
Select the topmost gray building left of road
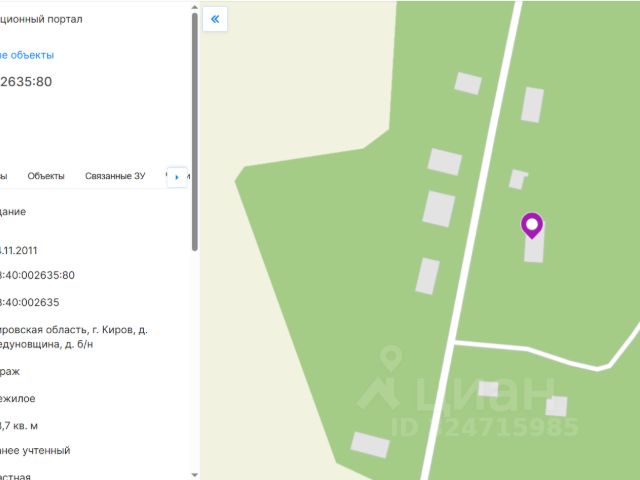468,83
